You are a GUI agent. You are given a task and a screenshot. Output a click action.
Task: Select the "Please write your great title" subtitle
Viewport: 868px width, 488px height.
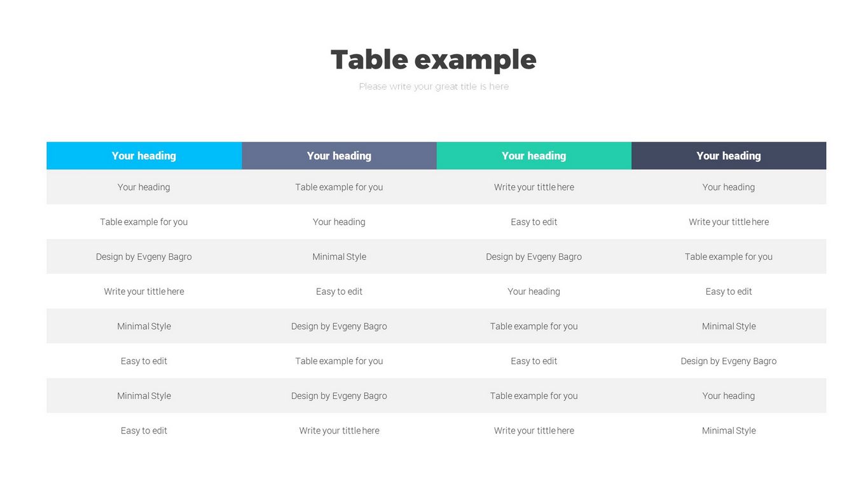tap(433, 86)
